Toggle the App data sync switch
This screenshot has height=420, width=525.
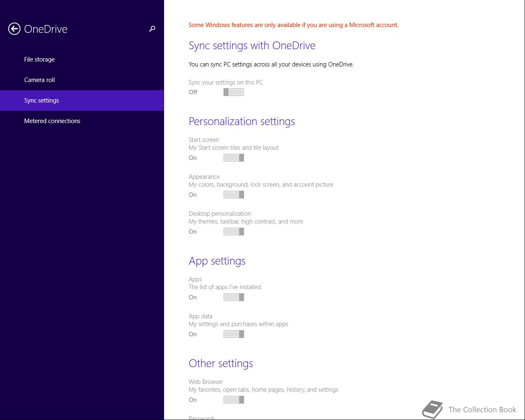[x=234, y=334]
